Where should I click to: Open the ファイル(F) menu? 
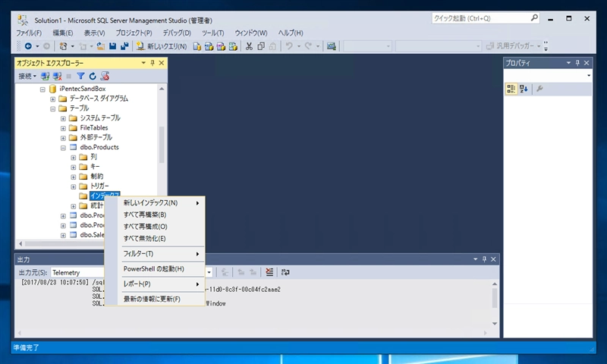(x=29, y=33)
